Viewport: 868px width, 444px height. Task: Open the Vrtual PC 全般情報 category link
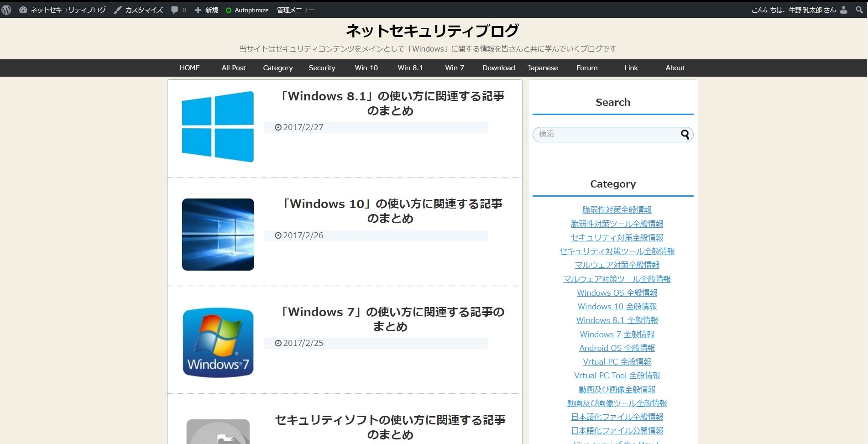(617, 362)
